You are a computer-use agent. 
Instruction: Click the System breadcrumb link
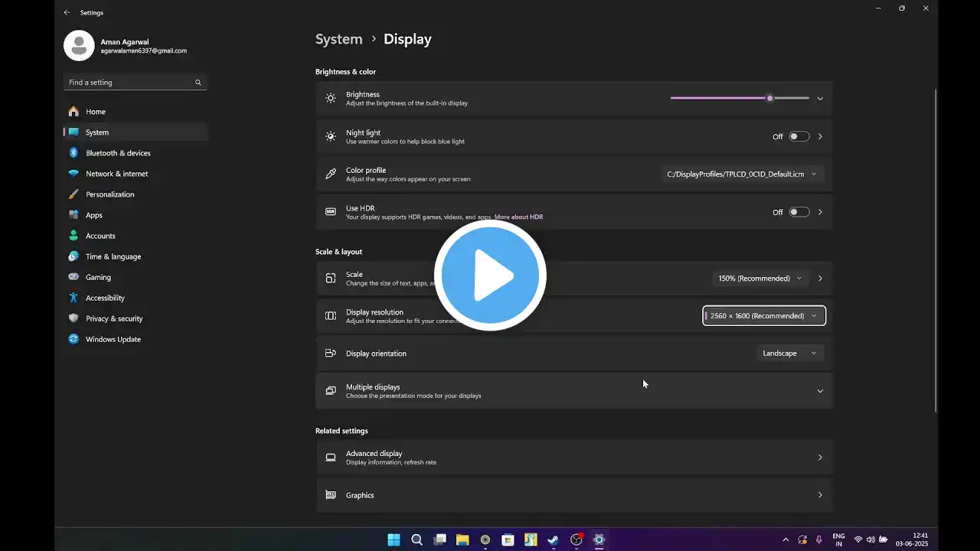click(338, 39)
